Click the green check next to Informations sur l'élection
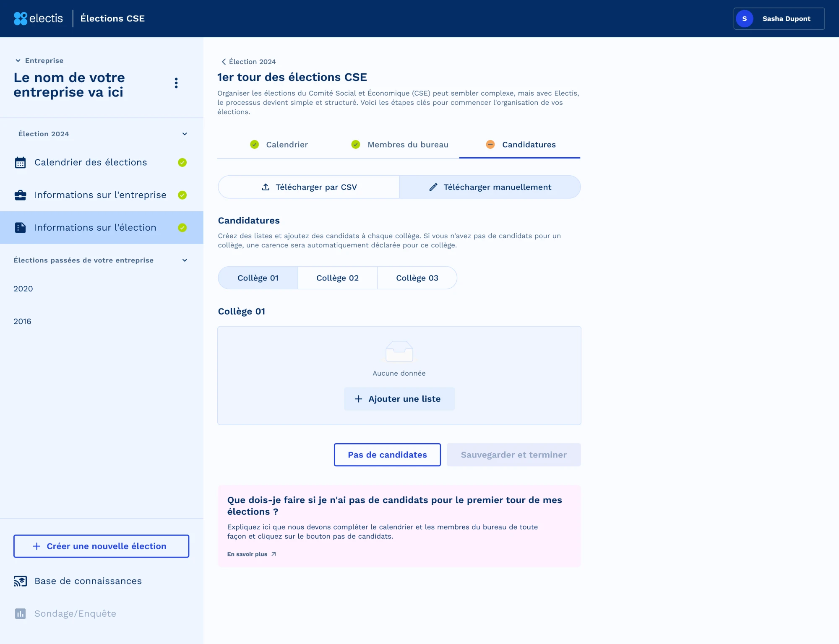 (182, 228)
